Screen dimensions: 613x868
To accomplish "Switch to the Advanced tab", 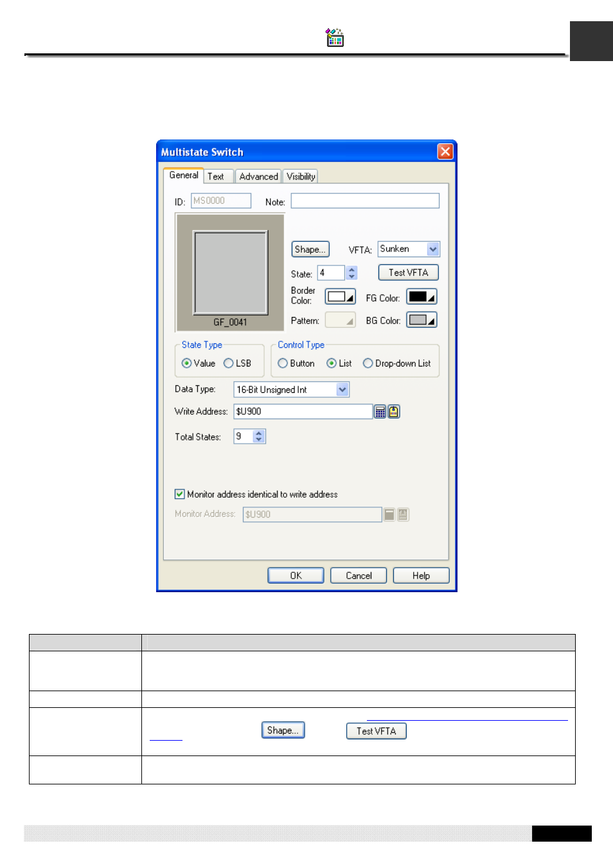I will (x=258, y=177).
